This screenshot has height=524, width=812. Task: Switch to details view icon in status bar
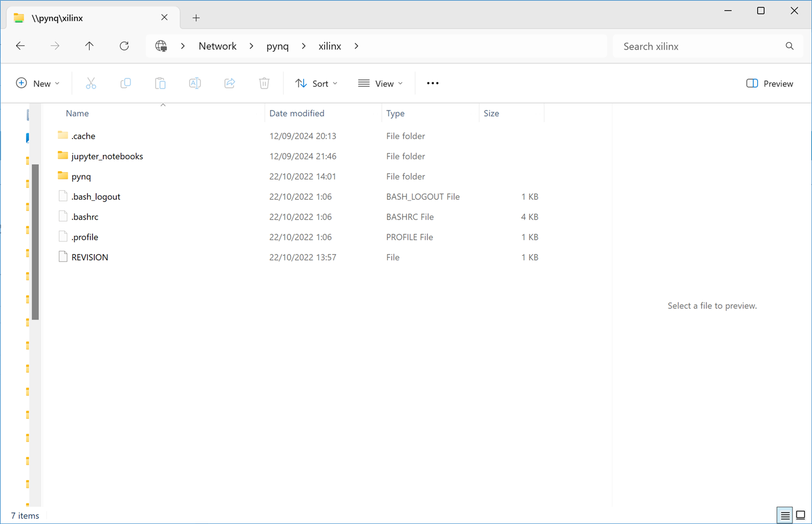785,515
